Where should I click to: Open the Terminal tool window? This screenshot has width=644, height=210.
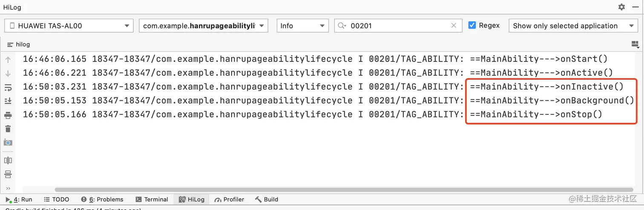tap(152, 199)
